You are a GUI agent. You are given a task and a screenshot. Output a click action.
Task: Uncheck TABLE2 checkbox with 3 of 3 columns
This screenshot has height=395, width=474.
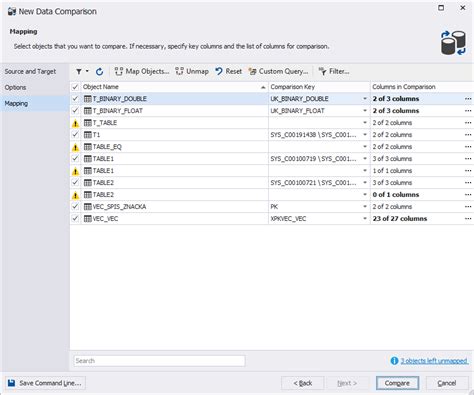pyautogui.click(x=75, y=183)
